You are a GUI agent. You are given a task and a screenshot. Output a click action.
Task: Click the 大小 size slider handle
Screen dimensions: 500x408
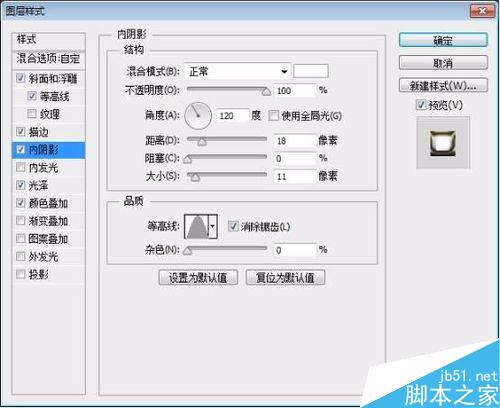195,177
